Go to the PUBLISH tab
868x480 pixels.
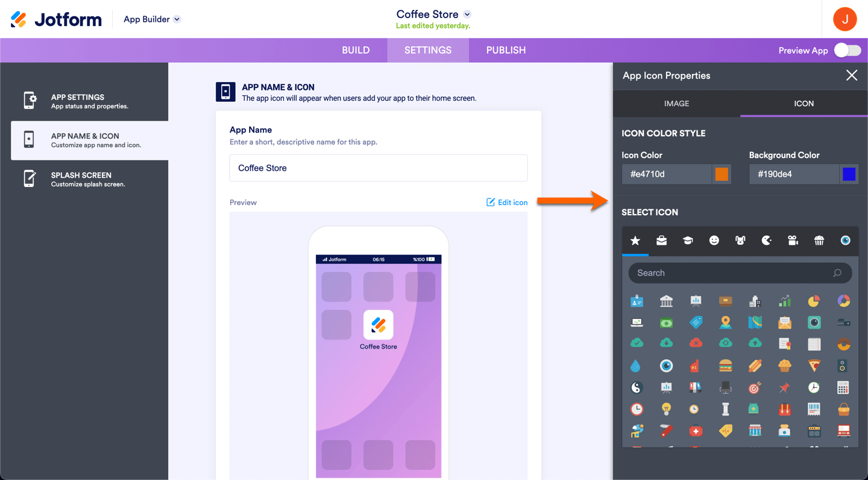(506, 50)
